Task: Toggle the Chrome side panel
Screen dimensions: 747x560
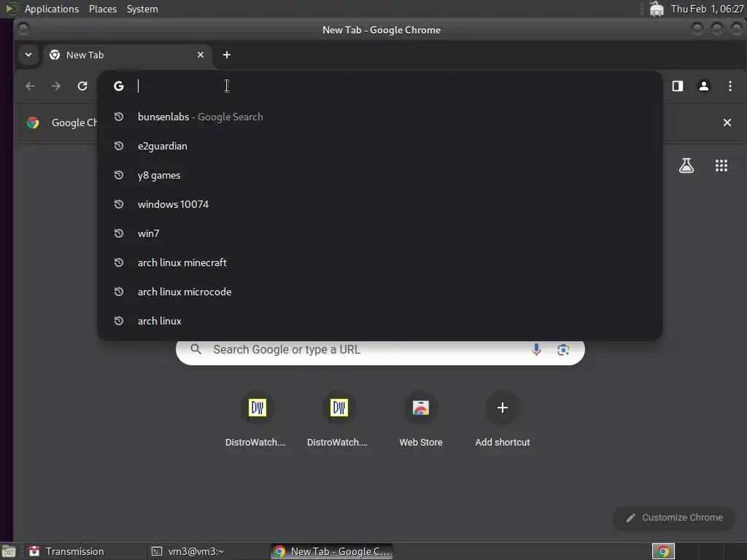Action: pos(678,86)
